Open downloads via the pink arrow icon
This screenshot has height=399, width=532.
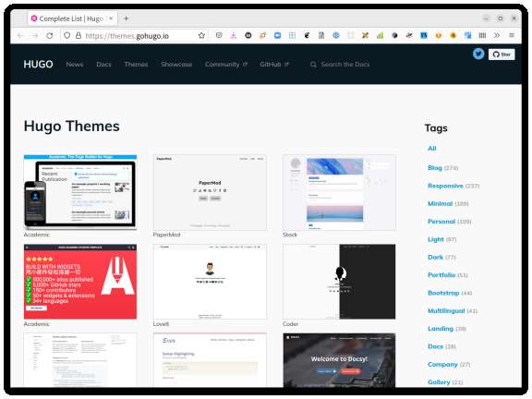(234, 35)
